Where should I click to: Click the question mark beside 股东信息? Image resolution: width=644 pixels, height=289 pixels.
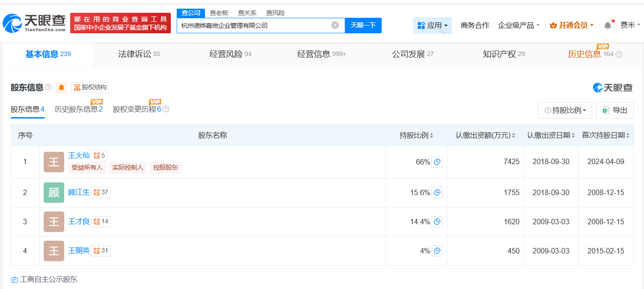(48, 87)
